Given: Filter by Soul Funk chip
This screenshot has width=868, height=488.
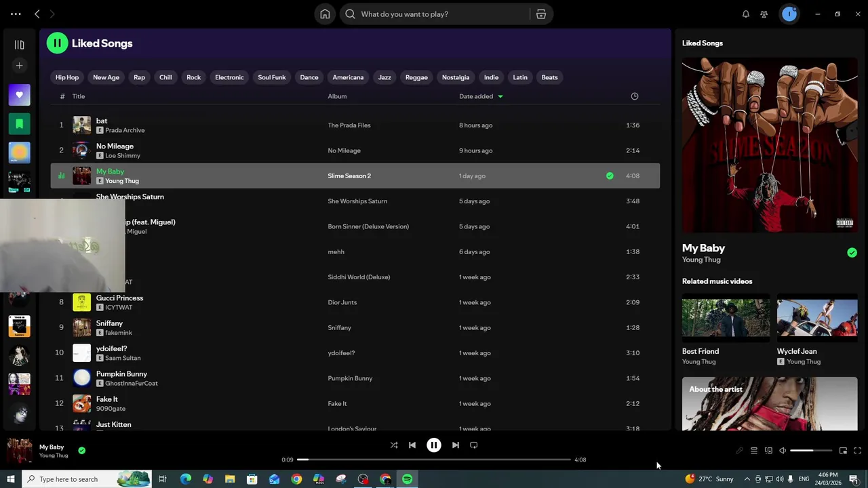Looking at the screenshot, I should point(272,77).
